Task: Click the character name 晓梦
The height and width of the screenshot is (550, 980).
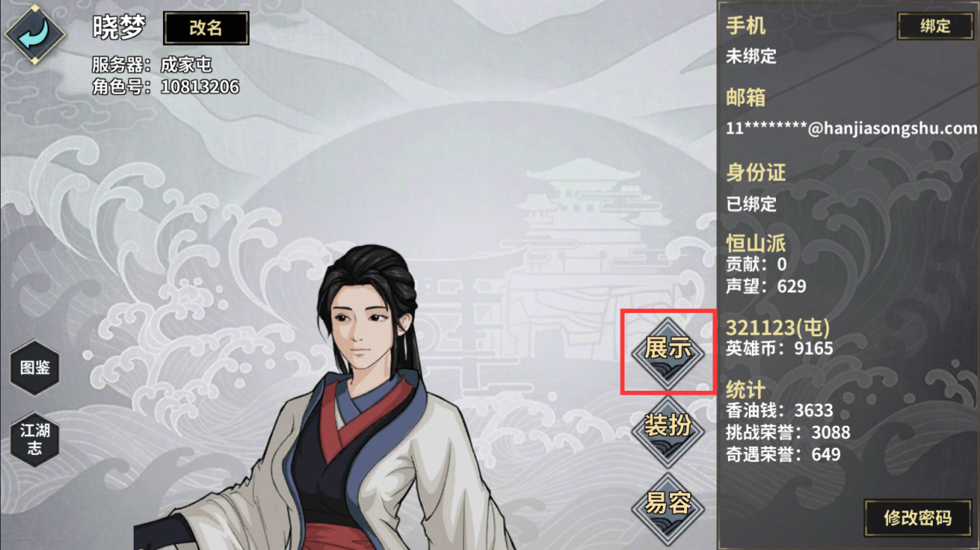Action: (x=119, y=27)
